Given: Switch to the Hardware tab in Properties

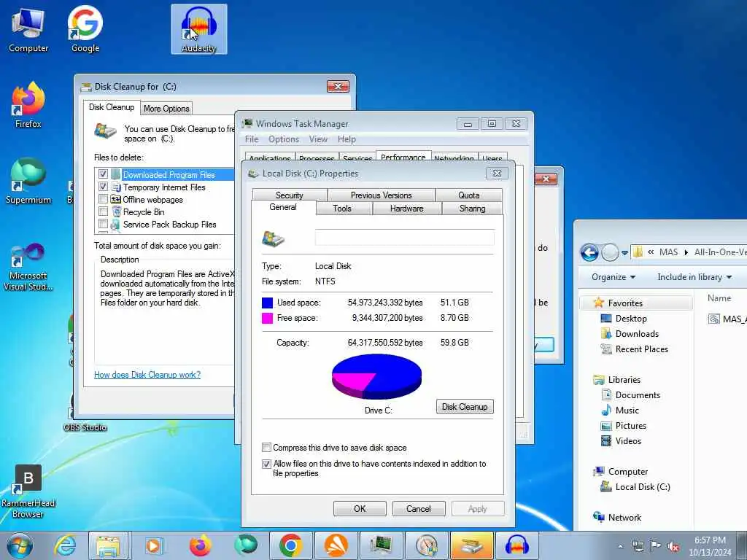Looking at the screenshot, I should [x=407, y=209].
